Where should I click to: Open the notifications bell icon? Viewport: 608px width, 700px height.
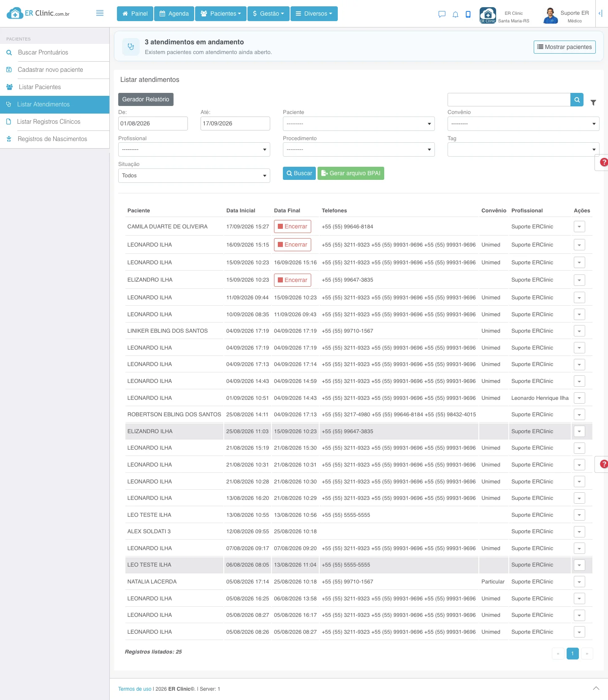456,14
